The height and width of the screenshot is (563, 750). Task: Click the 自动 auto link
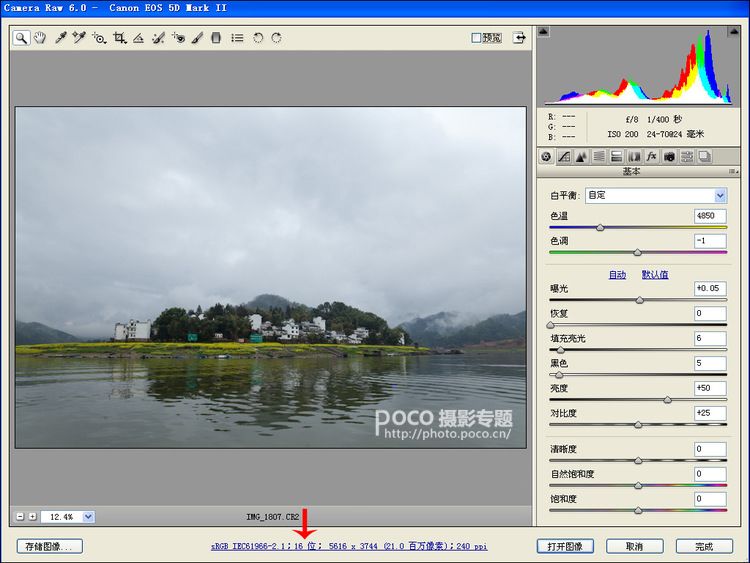click(617, 275)
